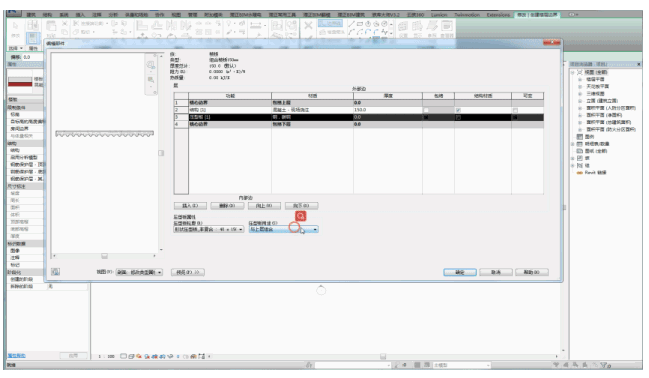Click the Sheets icon in project browser
The image size is (649, 378).
(x=580, y=151)
